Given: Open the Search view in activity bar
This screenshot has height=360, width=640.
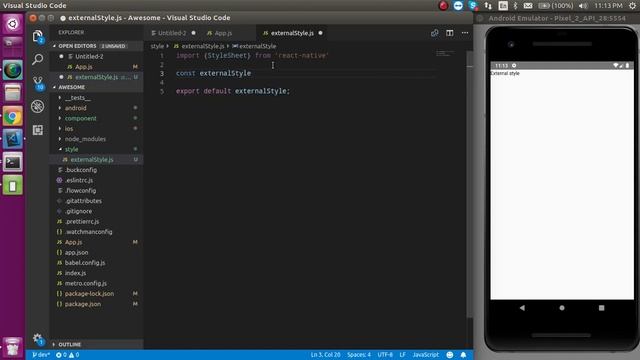Looking at the screenshot, I should (x=38, y=60).
